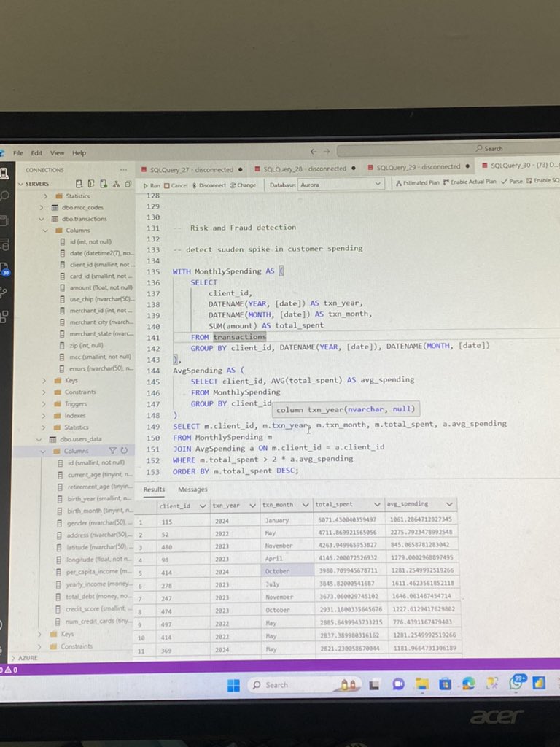Open the Explorer view with badge 30
Viewport: 560px width, 747px height.
coord(4,269)
